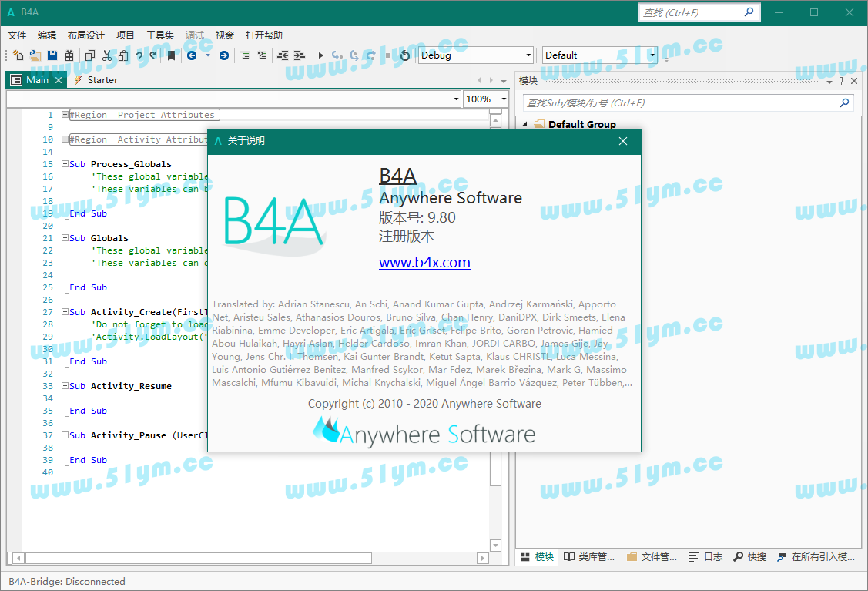868x591 pixels.
Task: Collapse the Globals sub
Action: (65, 237)
